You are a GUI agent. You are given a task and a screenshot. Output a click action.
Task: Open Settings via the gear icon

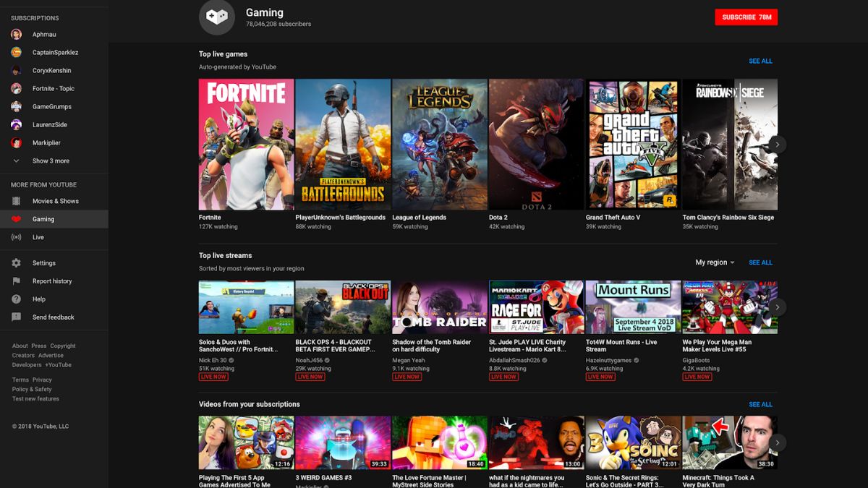click(x=17, y=263)
